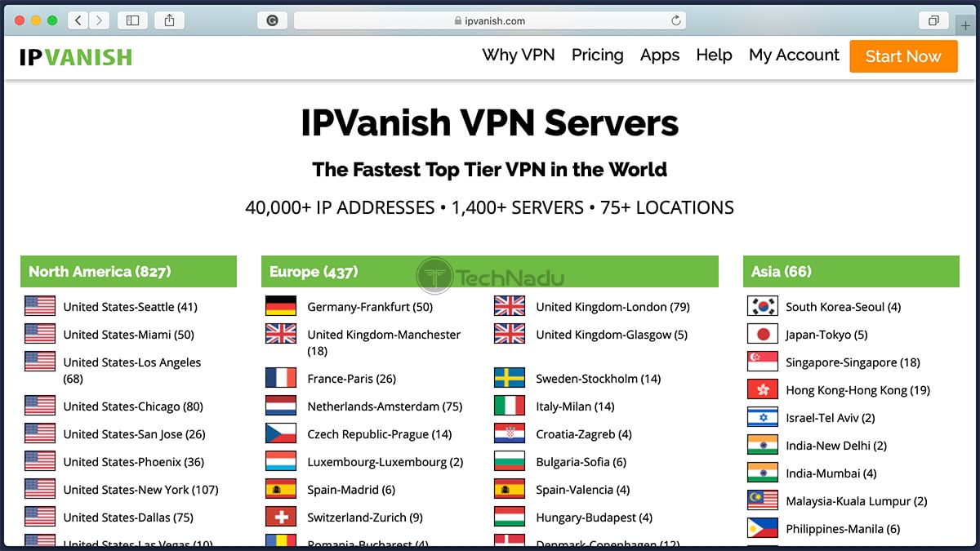Select Spain-Madrid (6)
Screen dimensions: 980x551
(351, 490)
